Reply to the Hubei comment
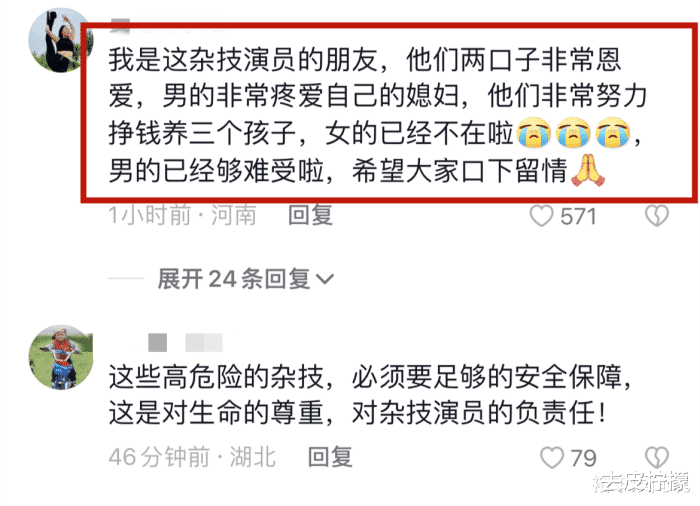The width and height of the screenshot is (700, 506). pos(330,457)
